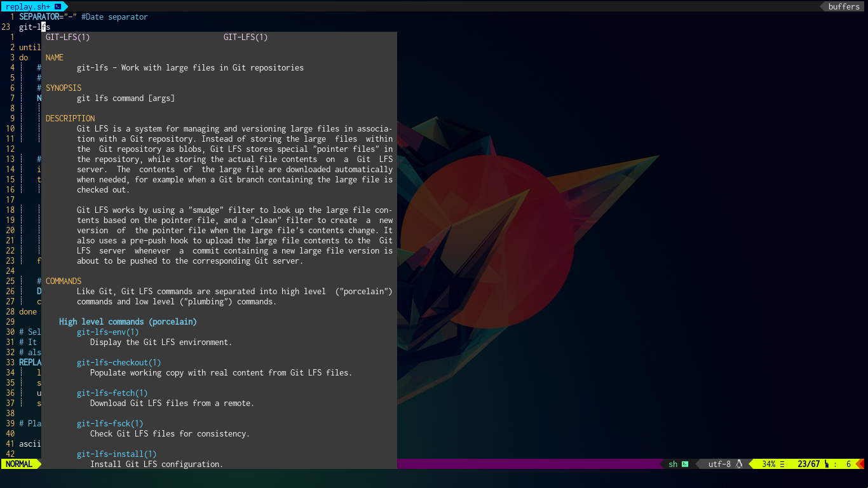Click the 'done' keyword on line 28
This screenshot has width=868, height=488.
coord(28,311)
